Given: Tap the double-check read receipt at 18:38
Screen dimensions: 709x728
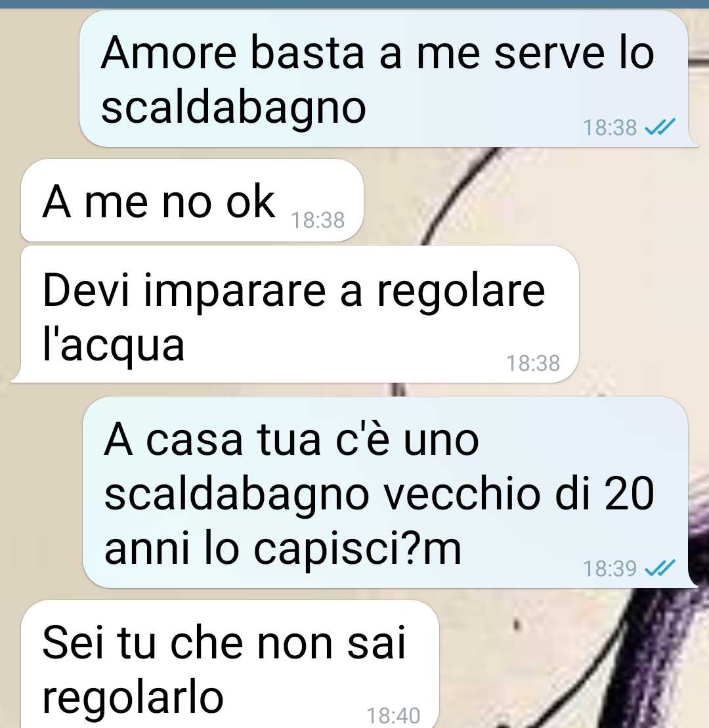Looking at the screenshot, I should tap(660, 127).
